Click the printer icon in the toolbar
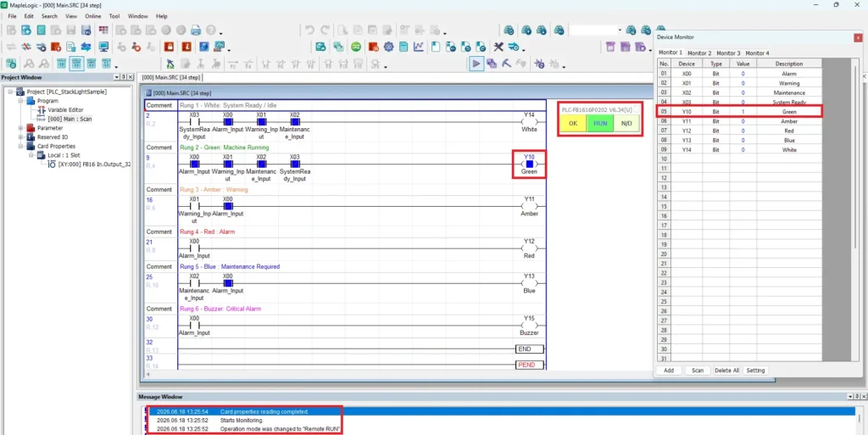868x435 pixels. (196, 30)
